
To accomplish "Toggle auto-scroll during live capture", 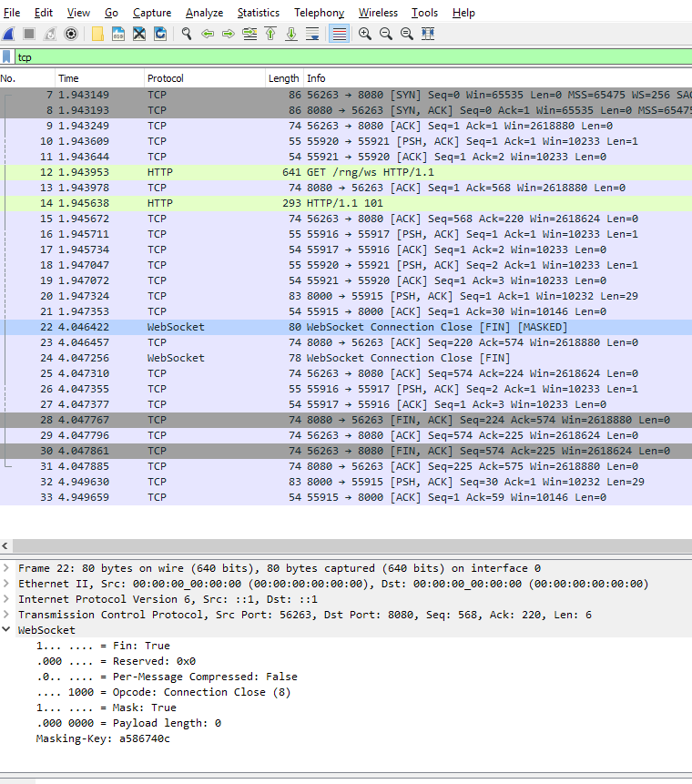I will click(x=312, y=34).
